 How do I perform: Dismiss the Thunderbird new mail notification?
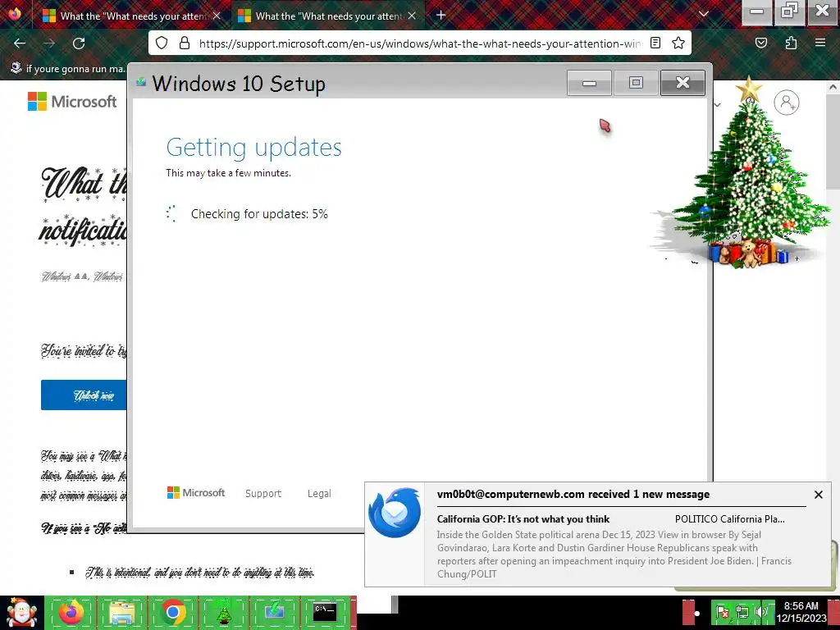[x=819, y=495]
